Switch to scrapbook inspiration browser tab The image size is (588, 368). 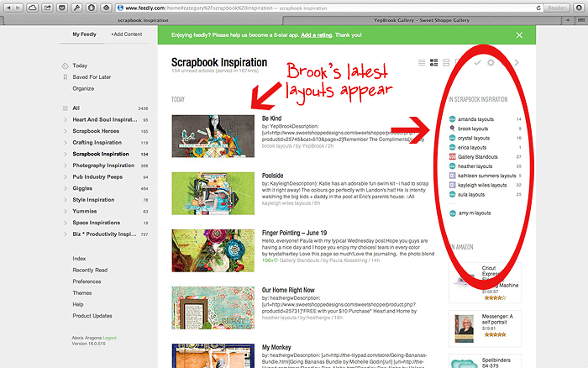click(x=143, y=20)
